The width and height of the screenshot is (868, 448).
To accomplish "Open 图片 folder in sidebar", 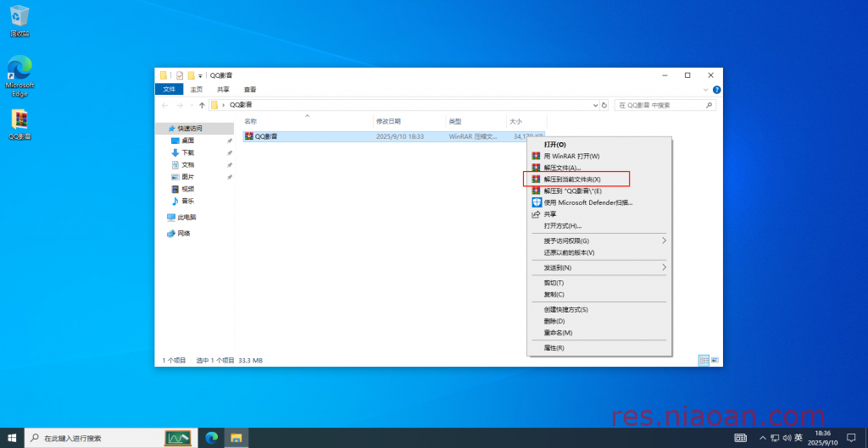I will click(188, 177).
